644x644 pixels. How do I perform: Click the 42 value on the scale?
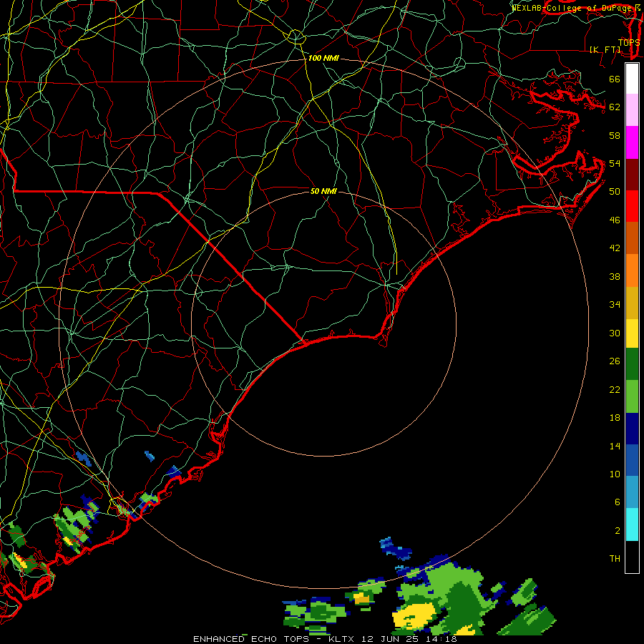(x=615, y=248)
